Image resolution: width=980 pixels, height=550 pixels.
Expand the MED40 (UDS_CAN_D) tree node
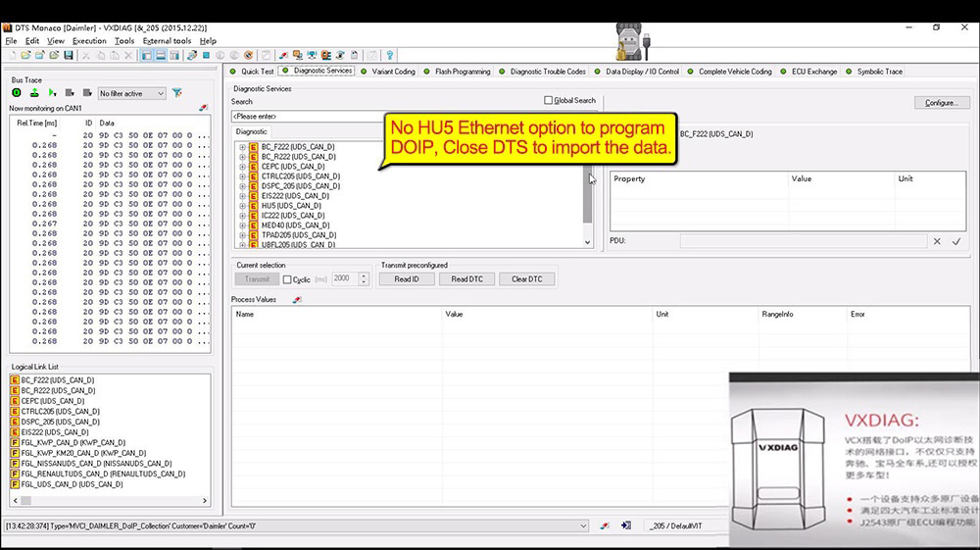(242, 225)
